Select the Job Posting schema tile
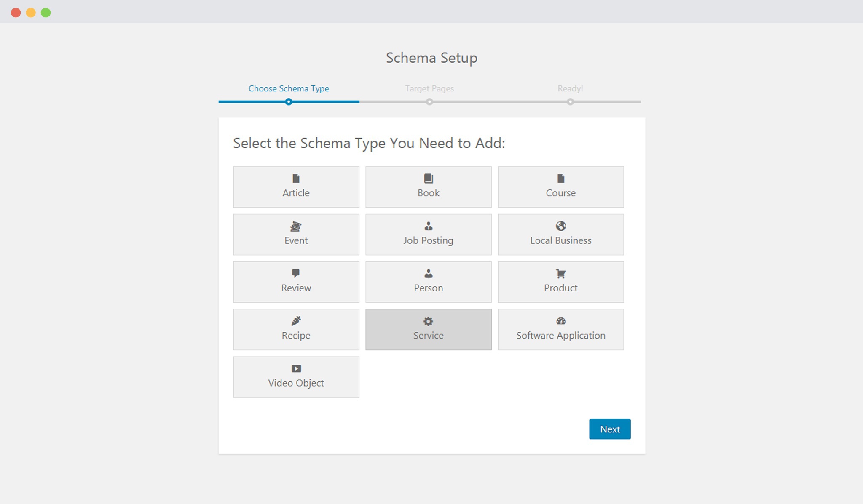 428,235
